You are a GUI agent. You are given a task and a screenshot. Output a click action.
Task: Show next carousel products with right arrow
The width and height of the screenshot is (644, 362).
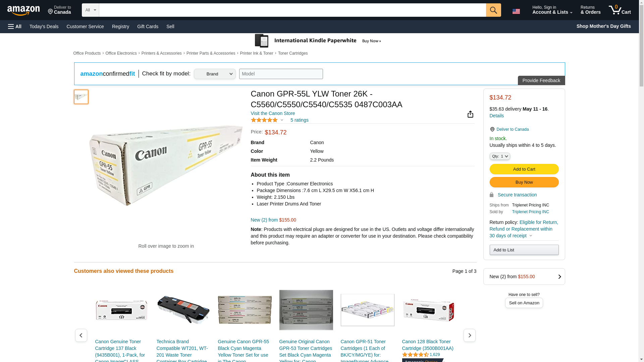coord(469,335)
